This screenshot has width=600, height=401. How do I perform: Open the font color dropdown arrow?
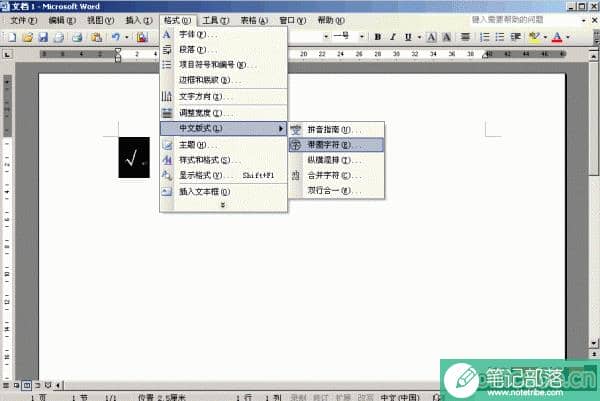(568, 37)
